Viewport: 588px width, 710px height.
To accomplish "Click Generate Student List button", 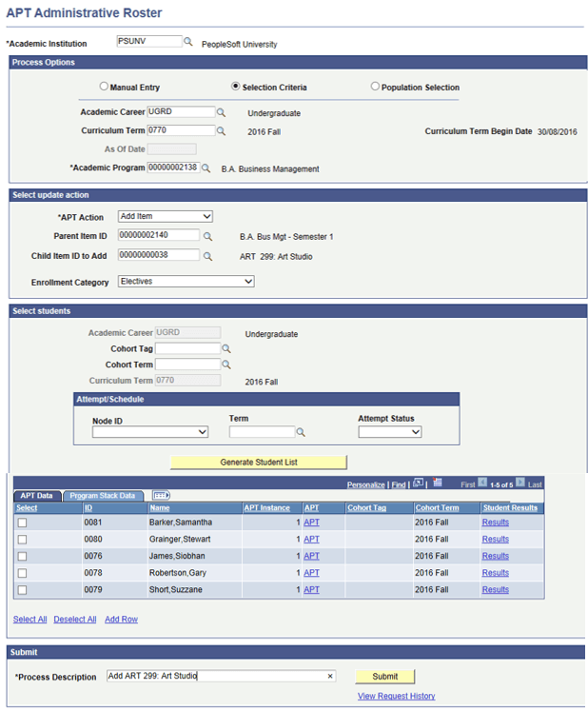I will pos(259,463).
